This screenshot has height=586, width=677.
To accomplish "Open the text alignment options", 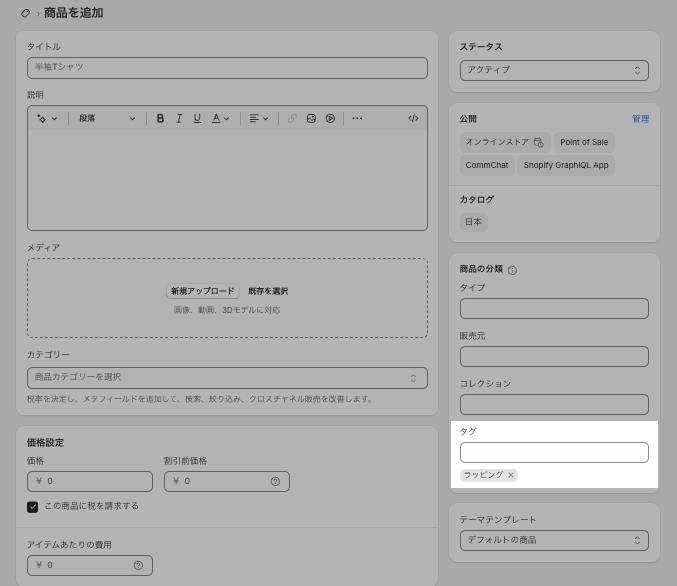I will click(259, 118).
